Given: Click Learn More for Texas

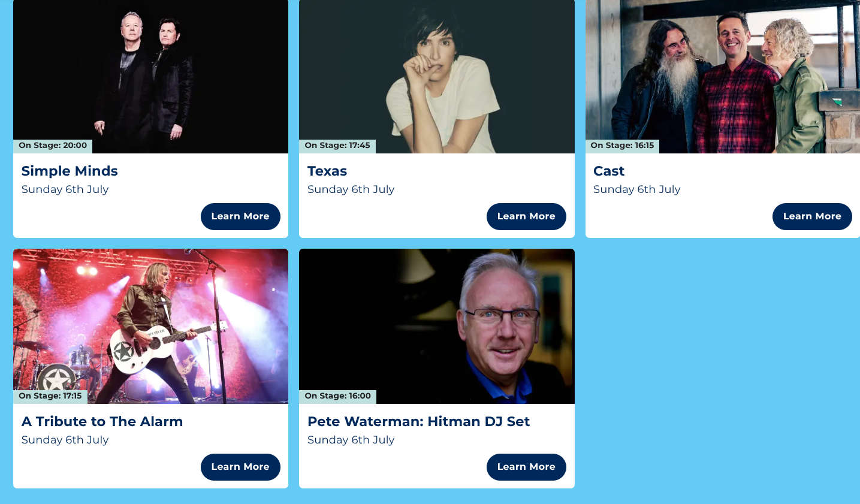Looking at the screenshot, I should tap(526, 216).
